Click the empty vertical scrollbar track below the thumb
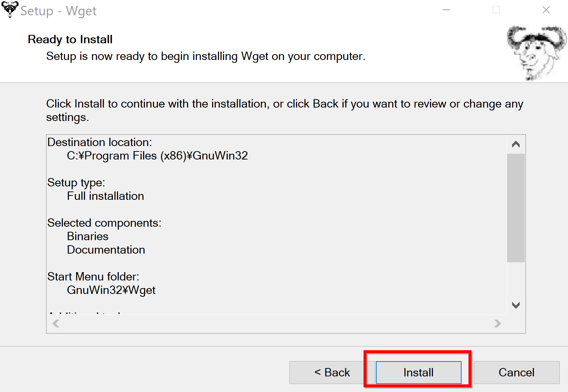The height and width of the screenshot is (392, 568). pyautogui.click(x=516, y=279)
